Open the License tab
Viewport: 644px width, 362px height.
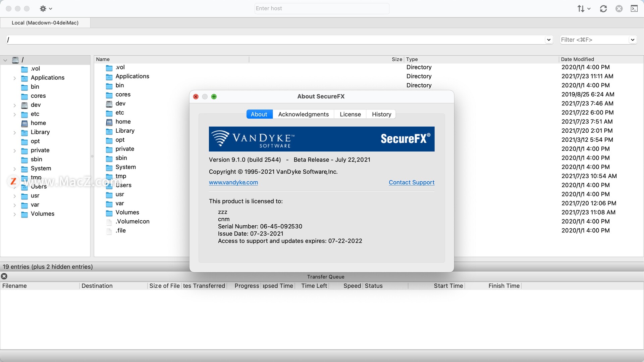[x=350, y=114]
